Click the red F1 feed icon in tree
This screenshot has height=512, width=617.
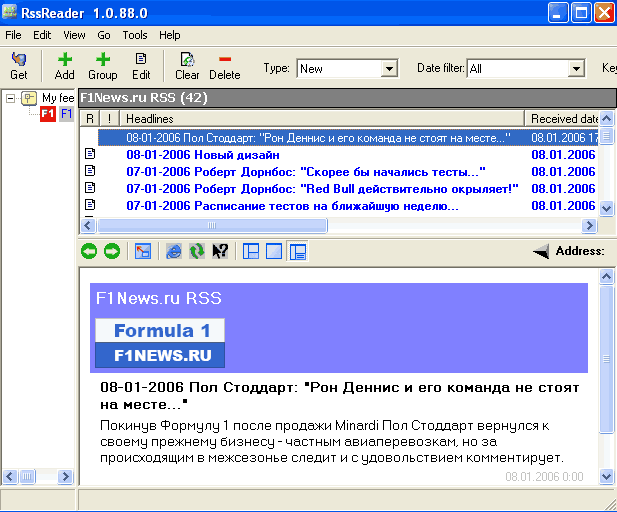[48, 114]
